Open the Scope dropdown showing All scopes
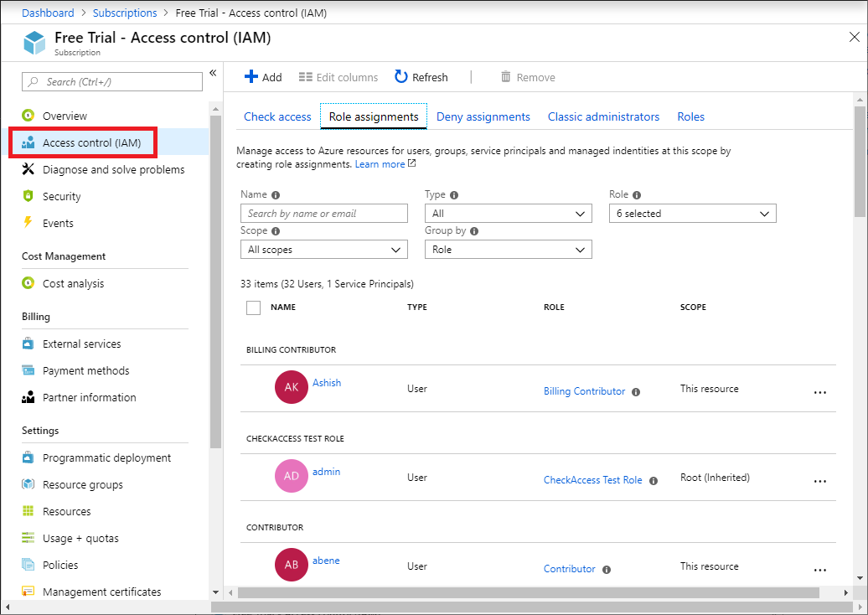Image resolution: width=868 pixels, height=615 pixels. (x=324, y=249)
